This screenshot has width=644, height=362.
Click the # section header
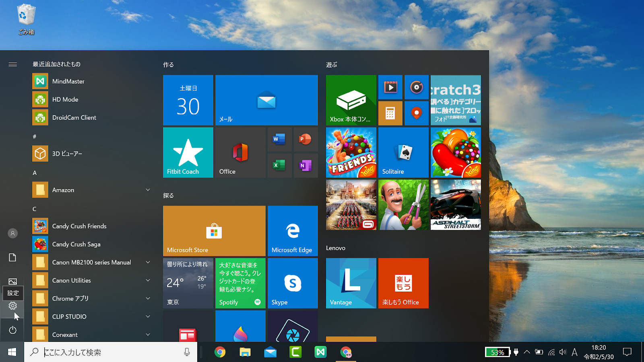click(35, 136)
